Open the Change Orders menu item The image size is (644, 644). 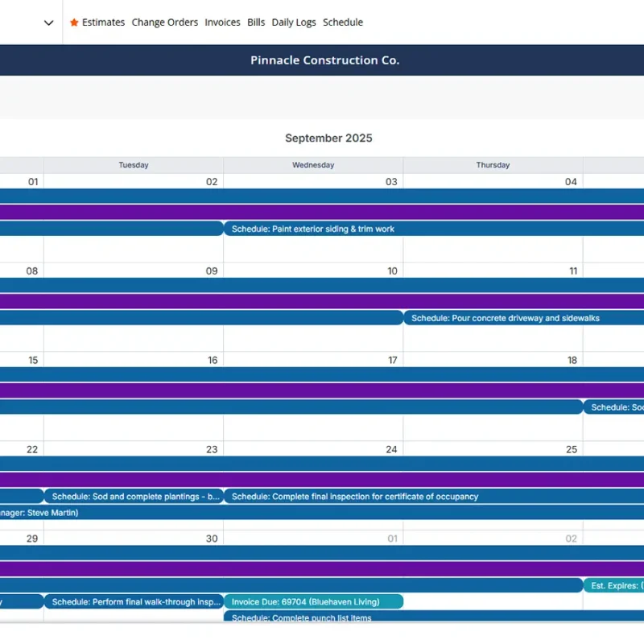[165, 23]
